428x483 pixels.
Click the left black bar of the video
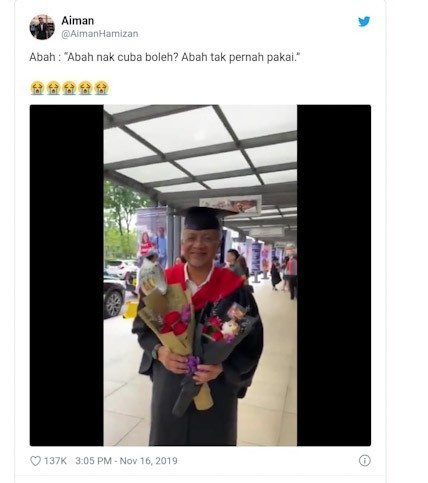(67, 275)
